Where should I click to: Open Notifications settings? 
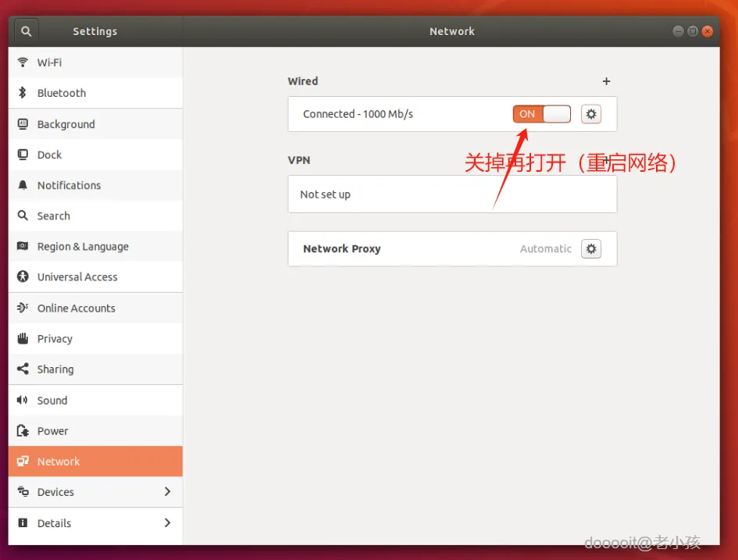click(95, 185)
